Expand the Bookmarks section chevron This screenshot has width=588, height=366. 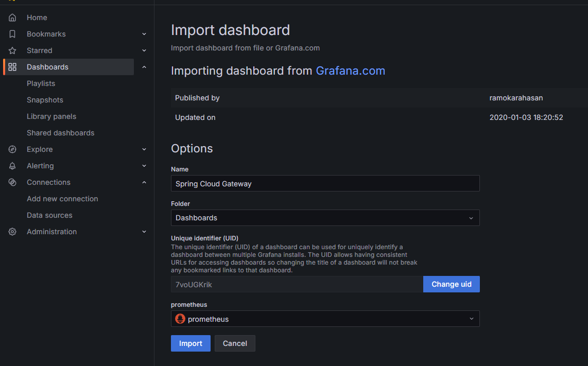pyautogui.click(x=144, y=34)
